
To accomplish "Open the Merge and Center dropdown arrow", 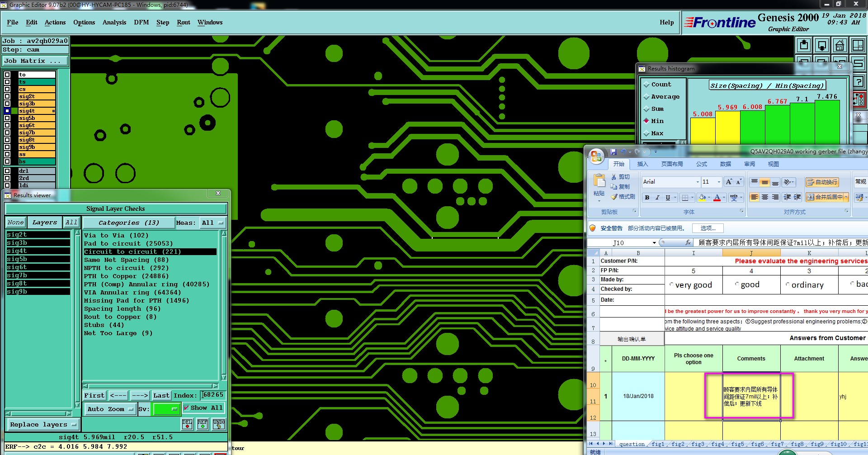I will [846, 197].
